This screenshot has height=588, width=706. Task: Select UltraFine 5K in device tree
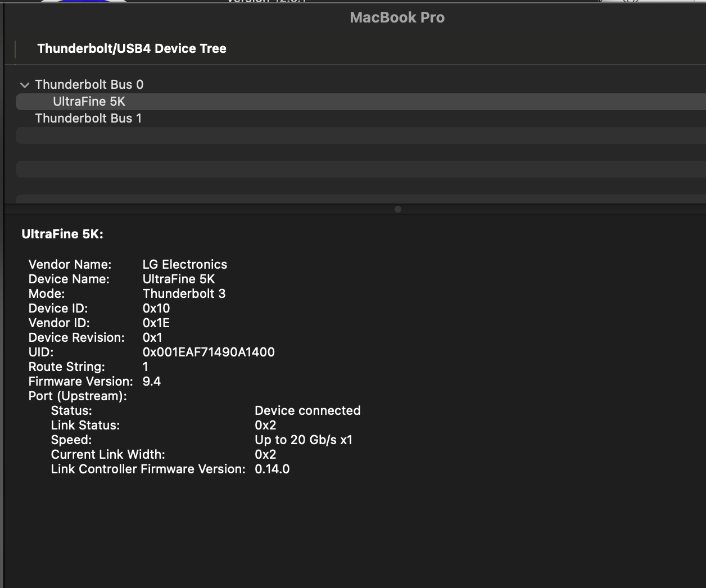pyautogui.click(x=361, y=101)
